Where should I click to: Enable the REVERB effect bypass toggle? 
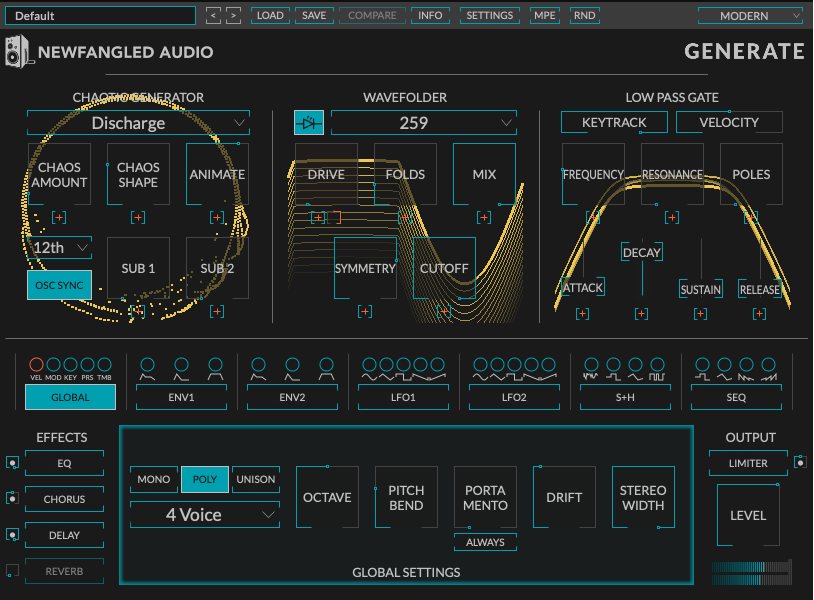13,571
